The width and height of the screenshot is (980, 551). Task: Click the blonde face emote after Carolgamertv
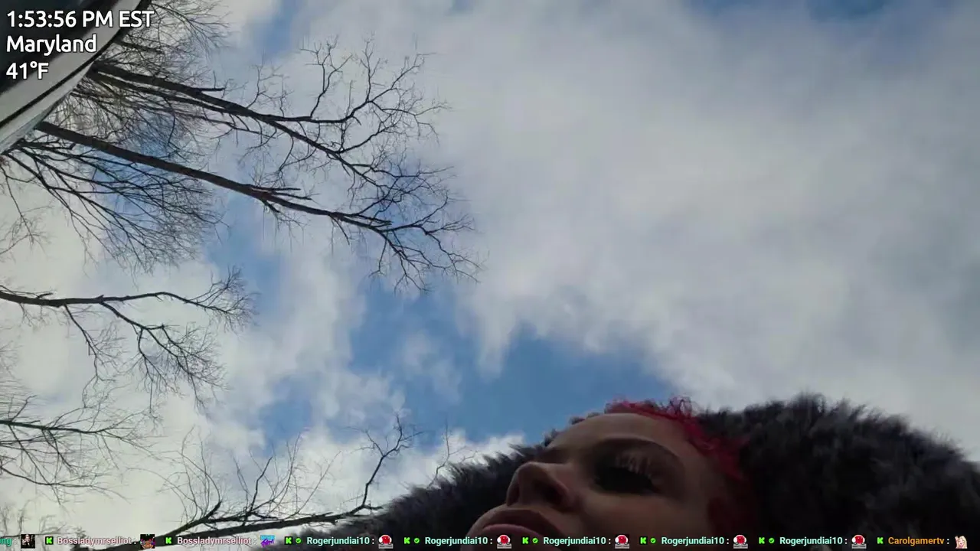[x=961, y=541]
